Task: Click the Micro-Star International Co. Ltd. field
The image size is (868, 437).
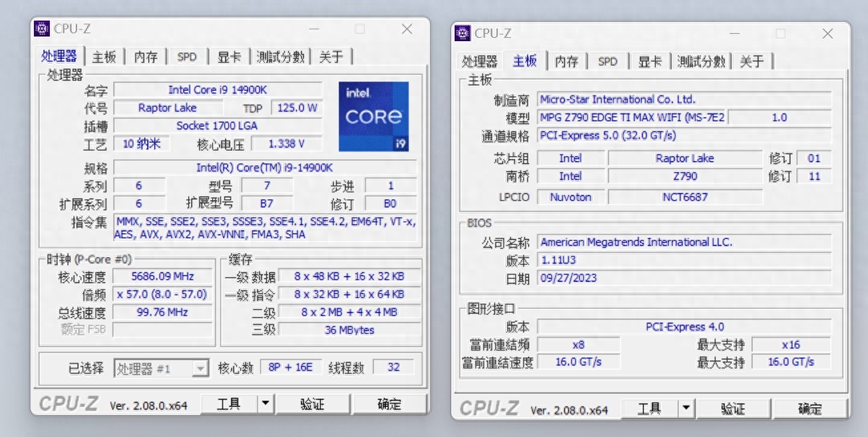Action: coord(684,100)
